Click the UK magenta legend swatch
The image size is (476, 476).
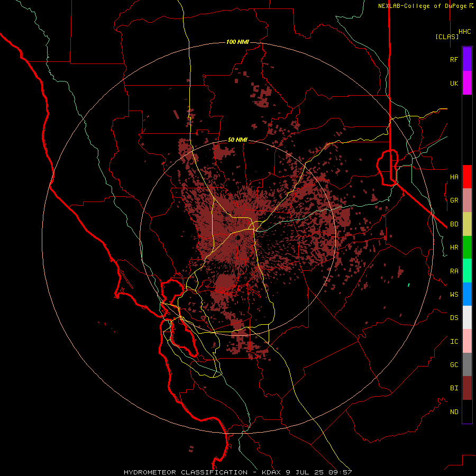pos(467,83)
